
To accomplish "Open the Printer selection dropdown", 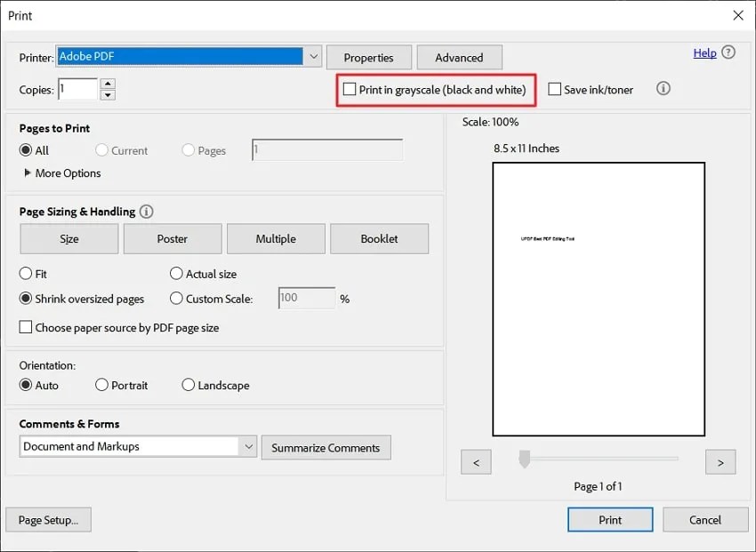I will (x=313, y=55).
